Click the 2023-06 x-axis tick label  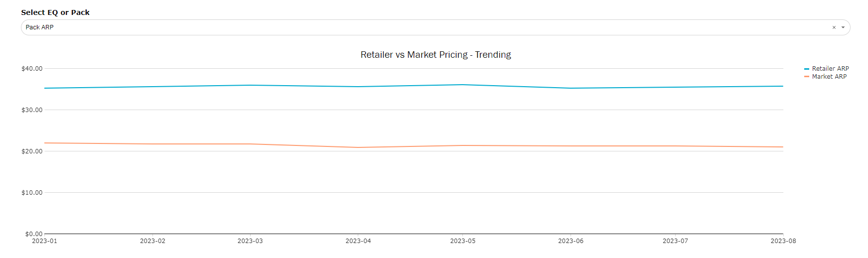point(571,241)
